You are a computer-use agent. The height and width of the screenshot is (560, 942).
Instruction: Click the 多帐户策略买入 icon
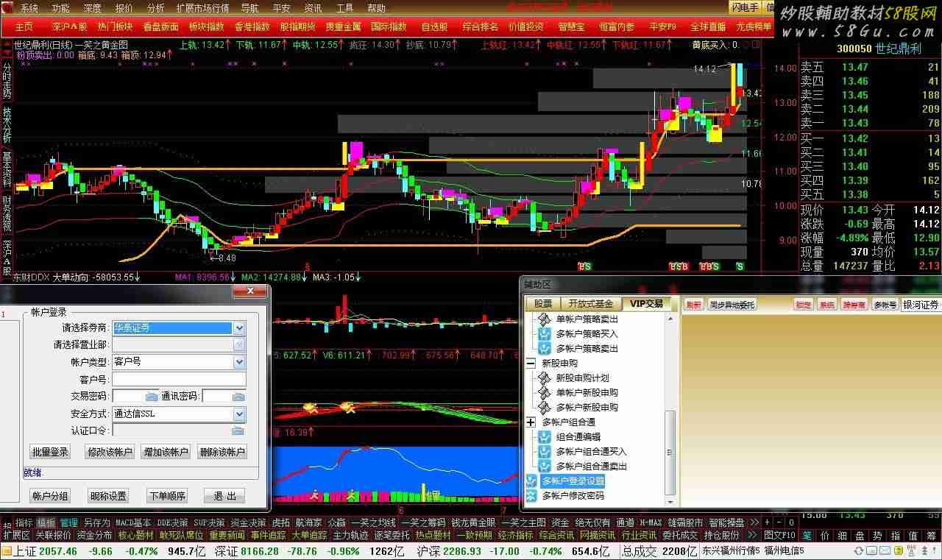tap(545, 334)
